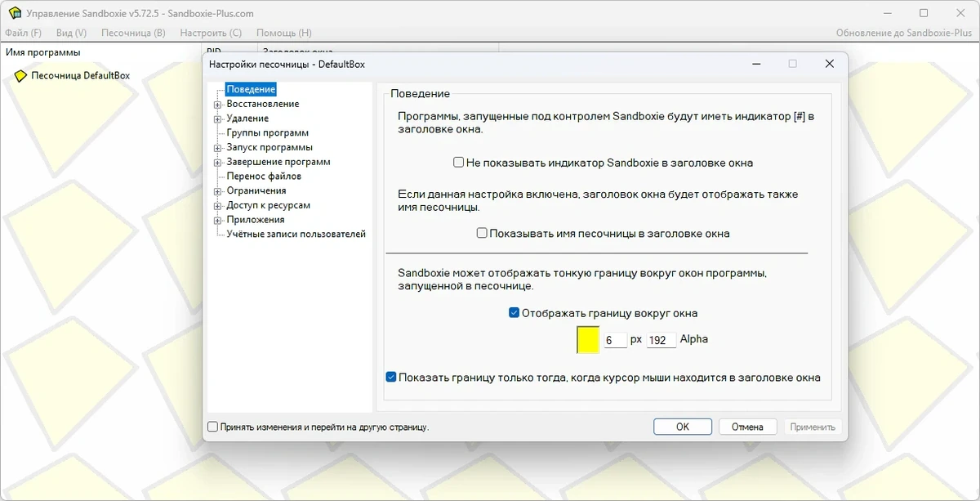Tick 'Принять изменения и перейти на другую страницу'
980x501 pixels.
click(x=213, y=427)
